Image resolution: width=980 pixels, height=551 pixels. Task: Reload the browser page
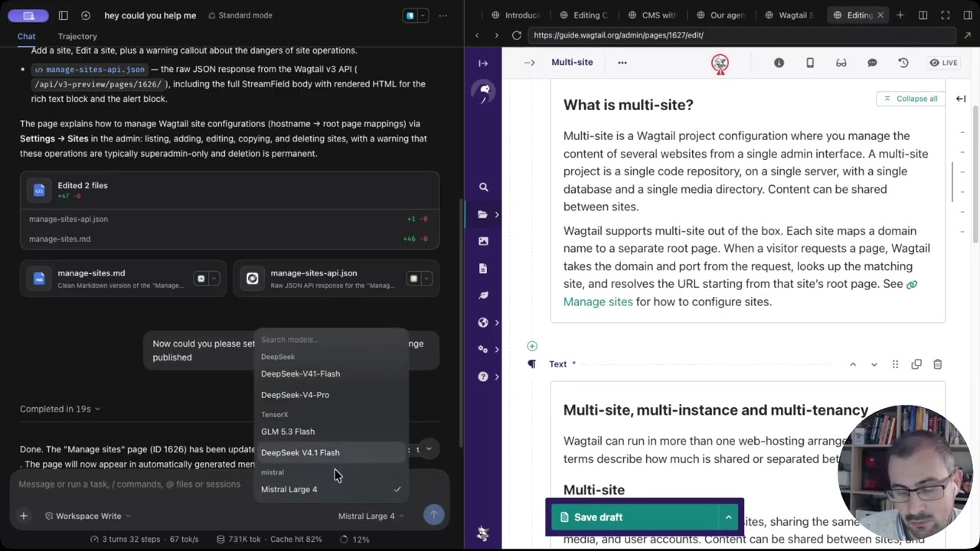(x=517, y=35)
